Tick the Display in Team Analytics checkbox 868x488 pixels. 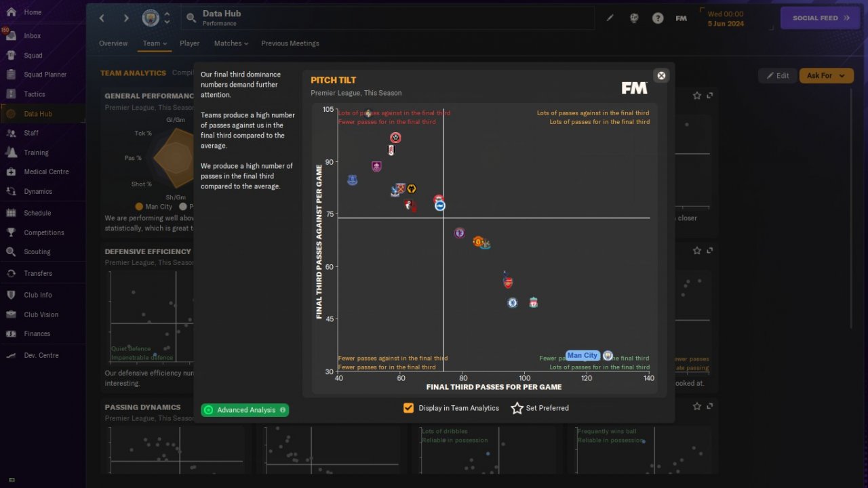coord(408,408)
